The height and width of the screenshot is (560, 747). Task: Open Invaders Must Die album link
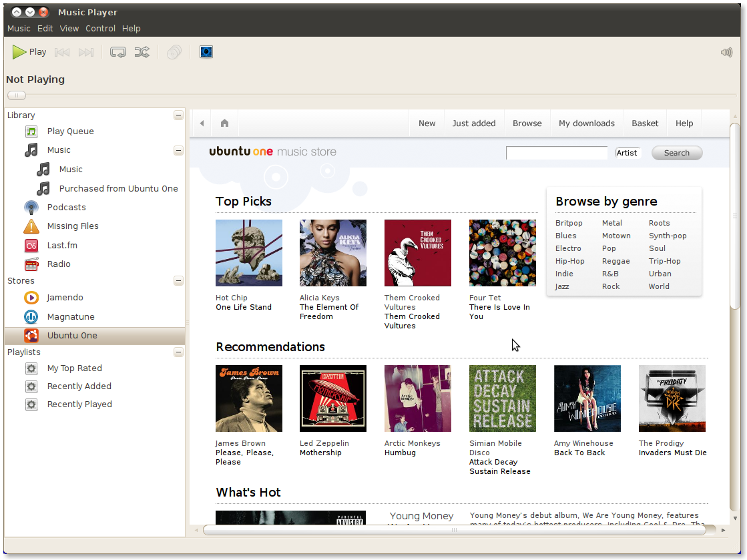[672, 453]
